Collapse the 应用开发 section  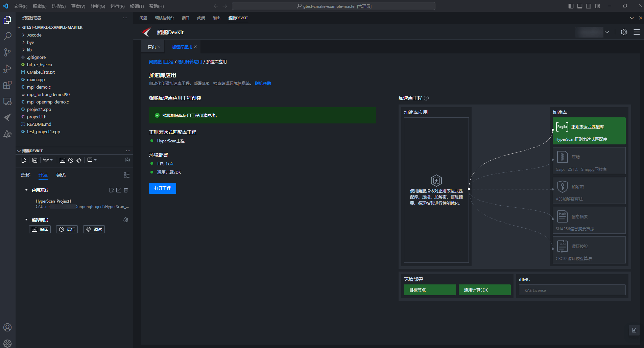click(x=26, y=190)
